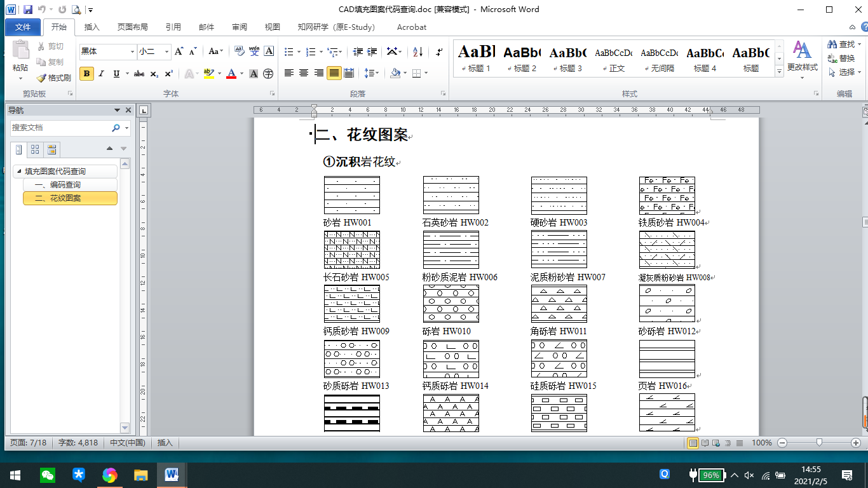Click the Text Effects icon

point(189,74)
